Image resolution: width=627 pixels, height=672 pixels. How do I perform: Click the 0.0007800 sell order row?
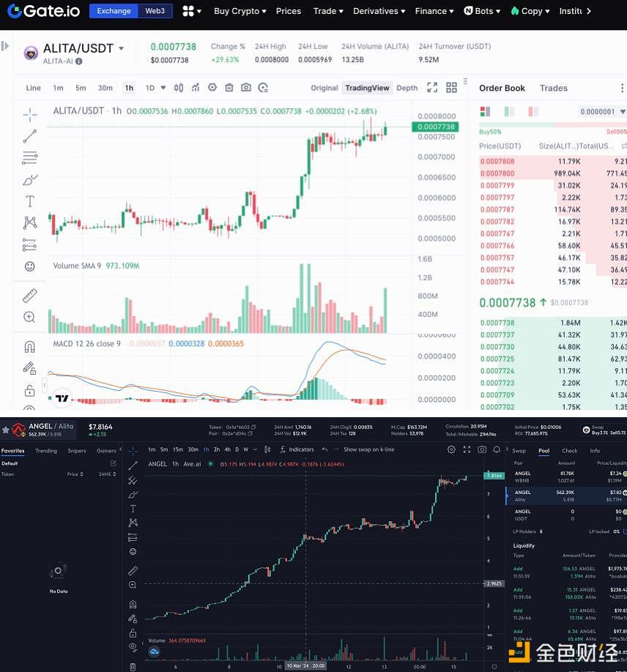[x=553, y=173]
